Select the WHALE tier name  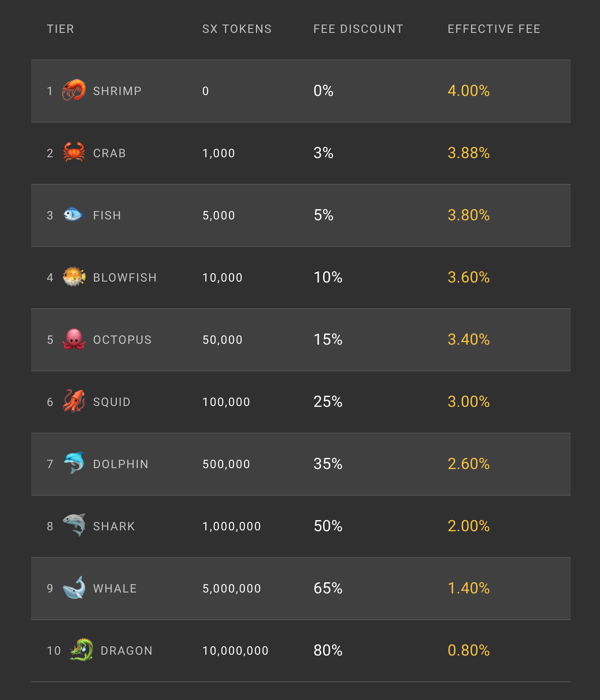(x=115, y=589)
